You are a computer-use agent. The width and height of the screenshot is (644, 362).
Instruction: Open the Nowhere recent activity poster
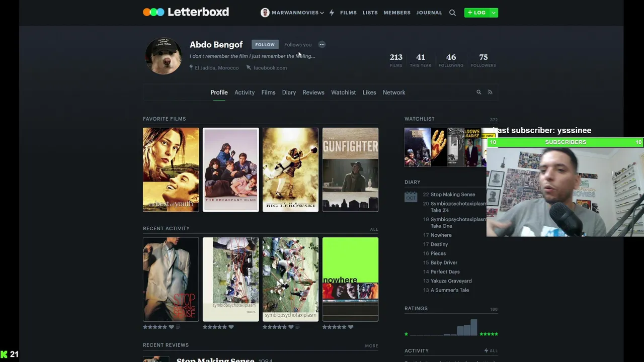coord(351,280)
